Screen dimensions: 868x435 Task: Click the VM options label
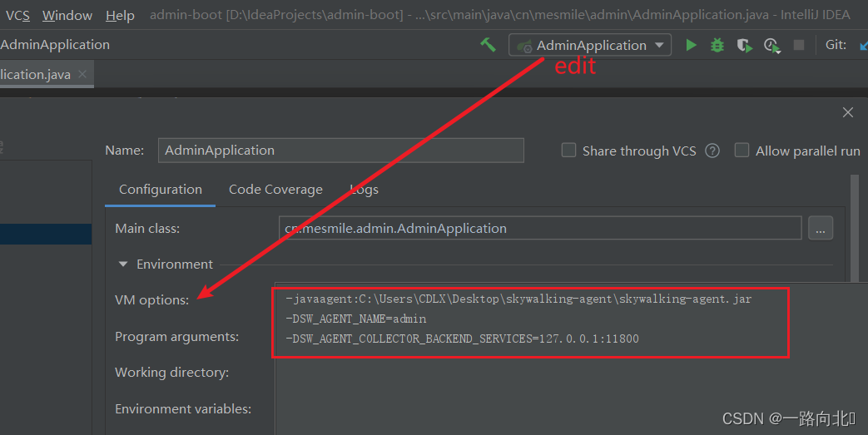pyautogui.click(x=151, y=300)
